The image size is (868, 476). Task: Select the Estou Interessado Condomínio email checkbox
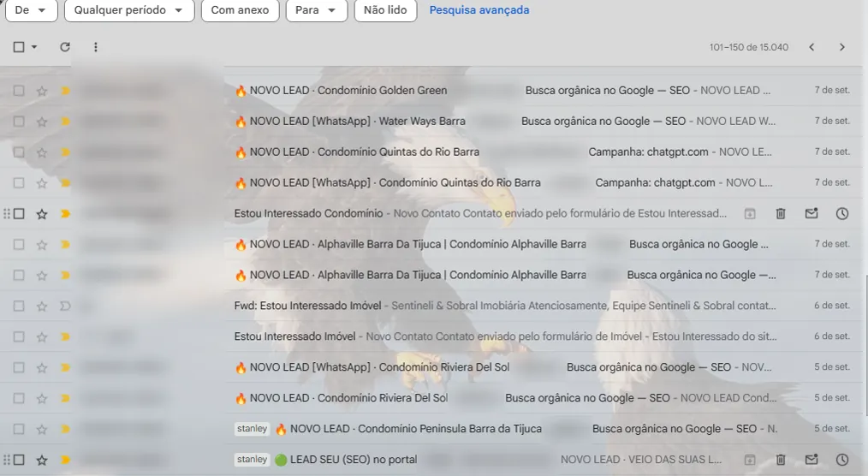19,214
